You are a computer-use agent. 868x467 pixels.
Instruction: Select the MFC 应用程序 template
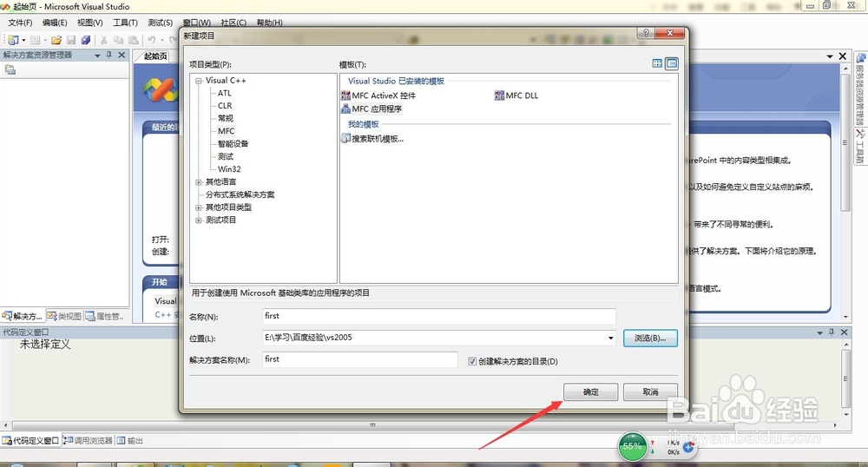tap(372, 109)
